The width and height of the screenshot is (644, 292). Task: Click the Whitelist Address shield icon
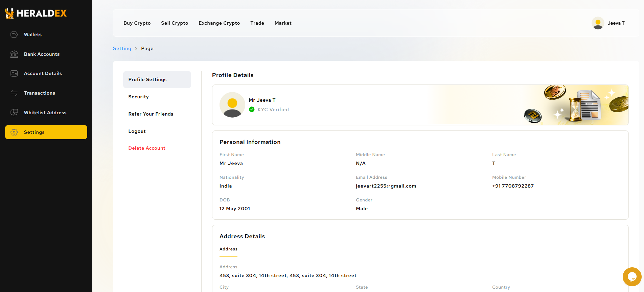point(14,113)
